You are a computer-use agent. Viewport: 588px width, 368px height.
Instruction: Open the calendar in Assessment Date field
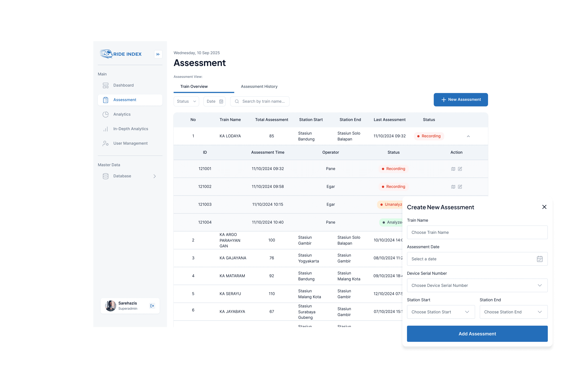coord(540,259)
